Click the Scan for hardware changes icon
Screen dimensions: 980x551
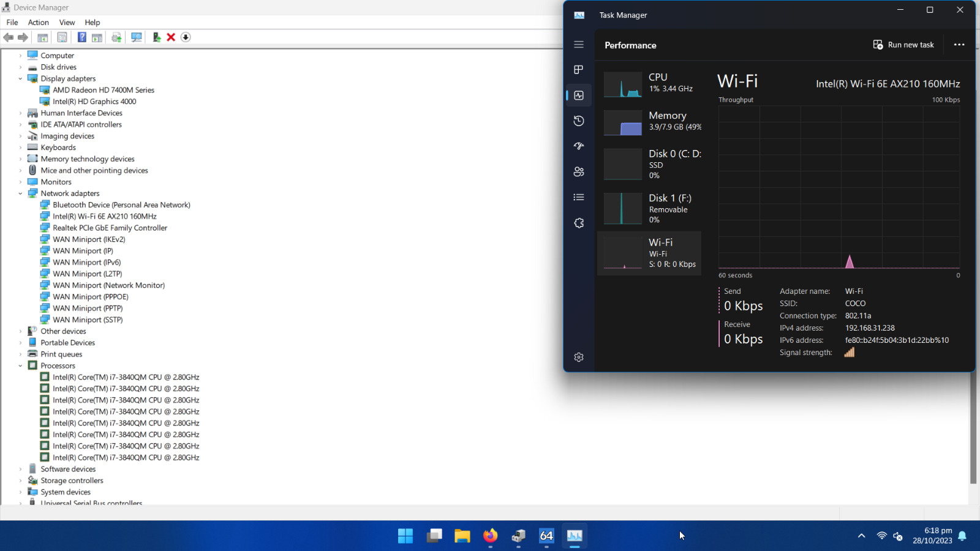pos(136,37)
